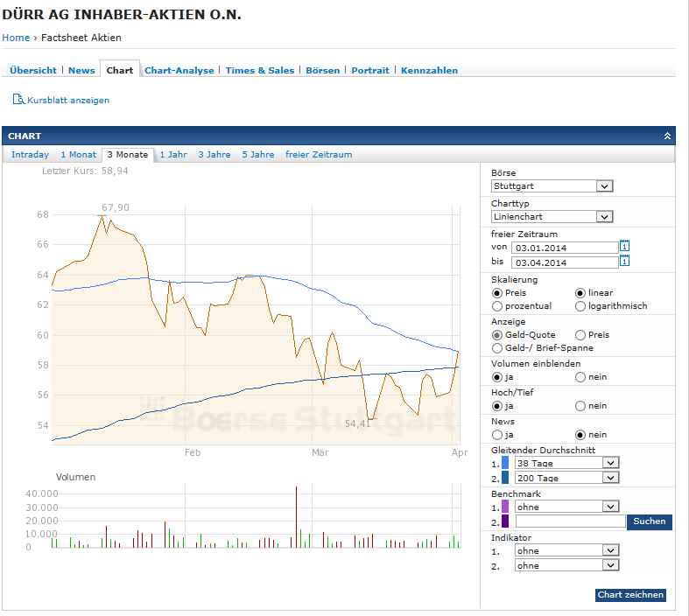Image resolution: width=689 pixels, height=616 pixels.
Task: Expand the Charttyp Linienchart dropdown
Action: click(552, 216)
